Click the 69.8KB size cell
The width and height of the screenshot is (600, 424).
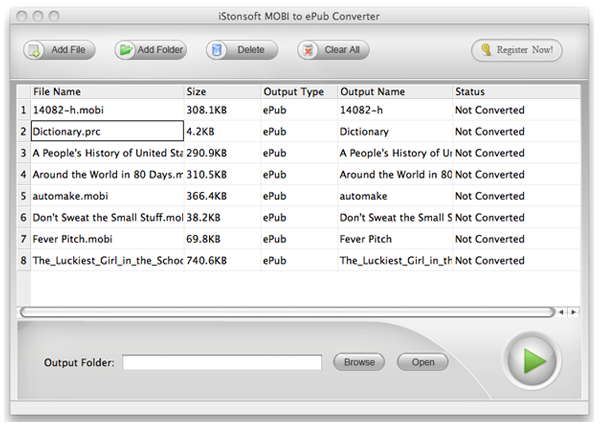tap(223, 239)
